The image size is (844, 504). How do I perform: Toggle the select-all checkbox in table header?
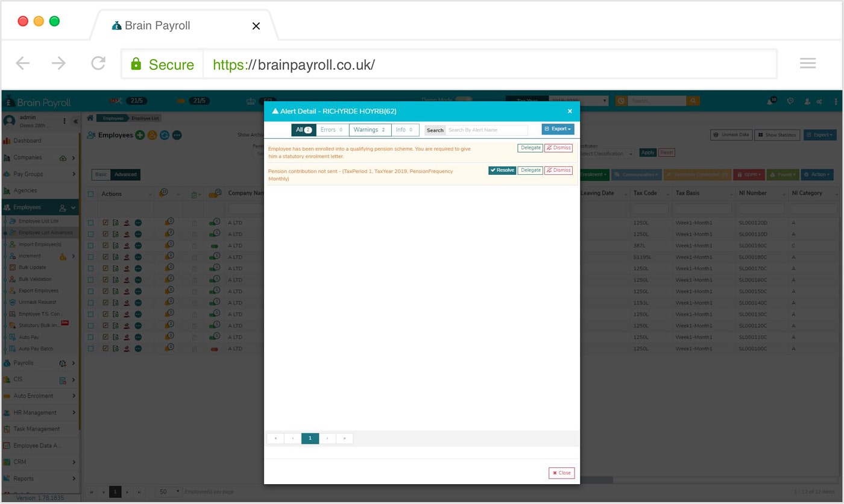click(x=91, y=194)
